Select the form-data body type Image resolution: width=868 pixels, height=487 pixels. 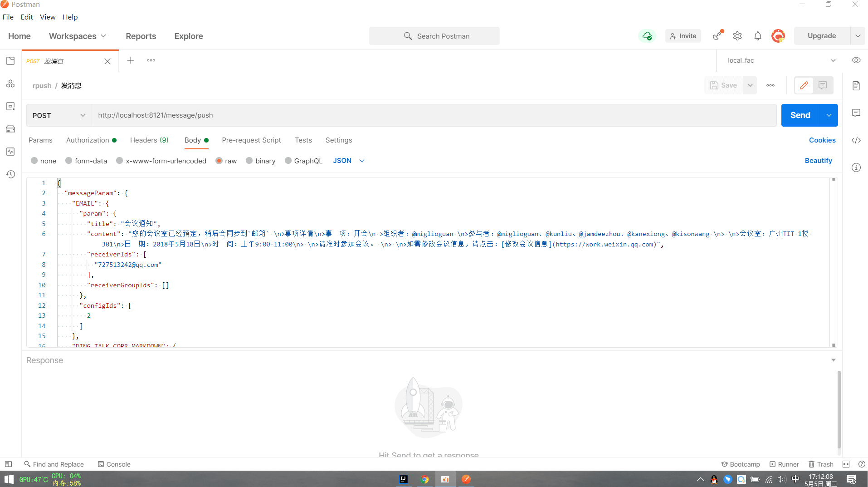[x=86, y=161]
